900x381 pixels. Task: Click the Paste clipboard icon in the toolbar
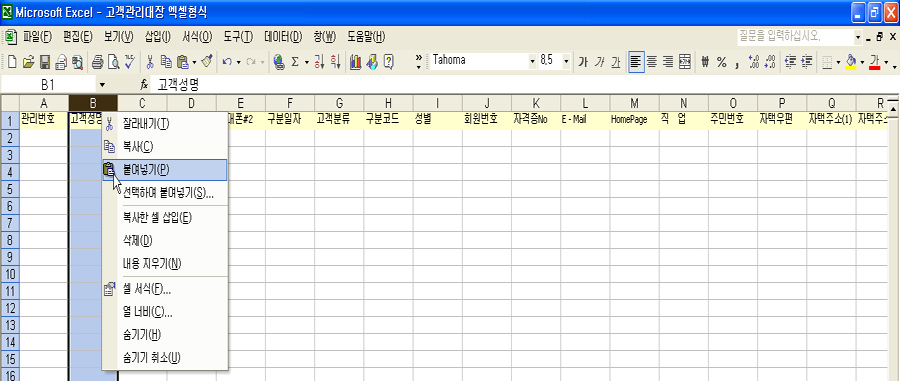[183, 61]
